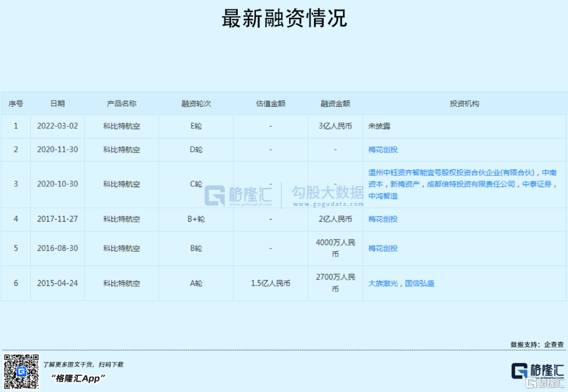Click the 格隆汇 logo in the footer
Screen dimensions: 568x392
tap(538, 372)
